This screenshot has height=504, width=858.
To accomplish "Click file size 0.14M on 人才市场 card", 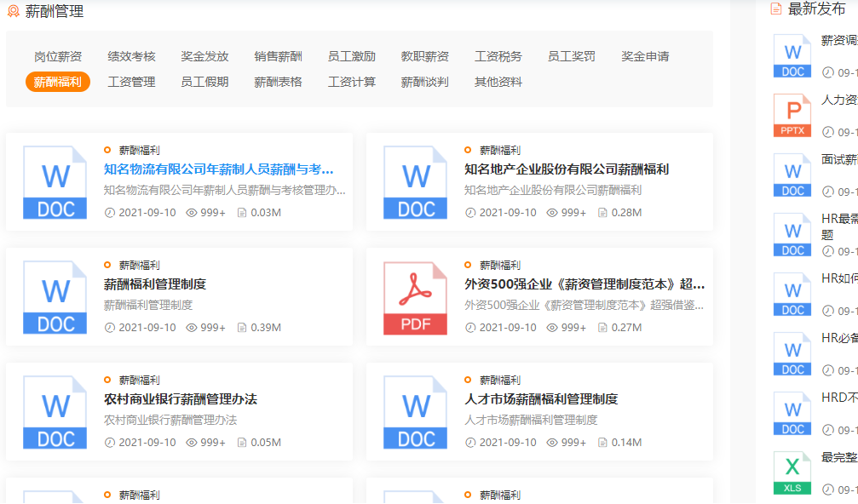I will click(626, 442).
